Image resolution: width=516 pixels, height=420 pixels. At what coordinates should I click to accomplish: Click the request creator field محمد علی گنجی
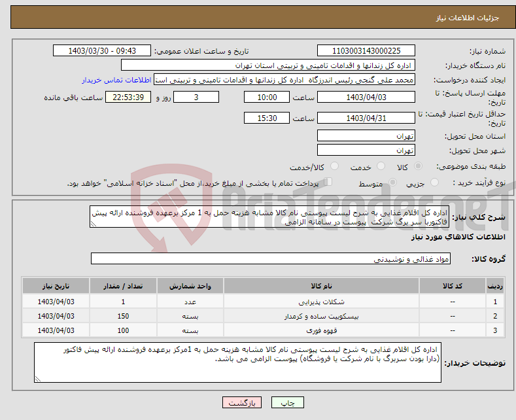click(x=284, y=80)
